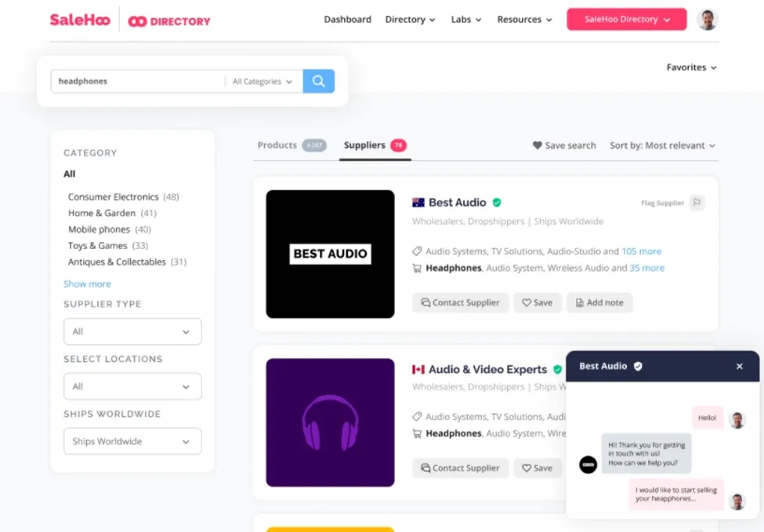Click the 35 more link

click(646, 268)
